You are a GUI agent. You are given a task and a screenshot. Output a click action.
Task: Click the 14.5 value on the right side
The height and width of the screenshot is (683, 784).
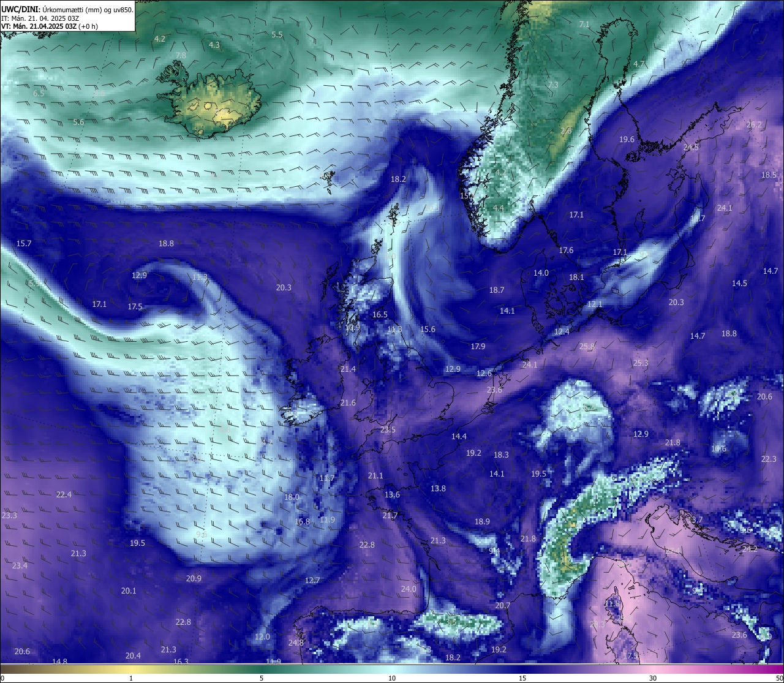[739, 284]
